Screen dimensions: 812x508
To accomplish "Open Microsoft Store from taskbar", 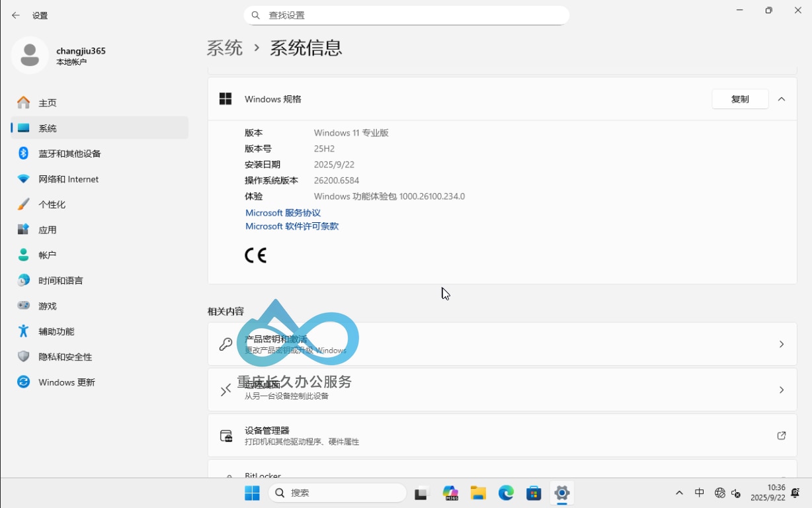I will tap(534, 493).
